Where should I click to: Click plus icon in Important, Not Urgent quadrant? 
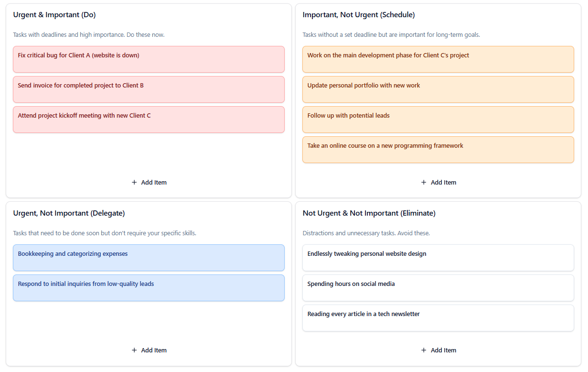click(x=424, y=182)
